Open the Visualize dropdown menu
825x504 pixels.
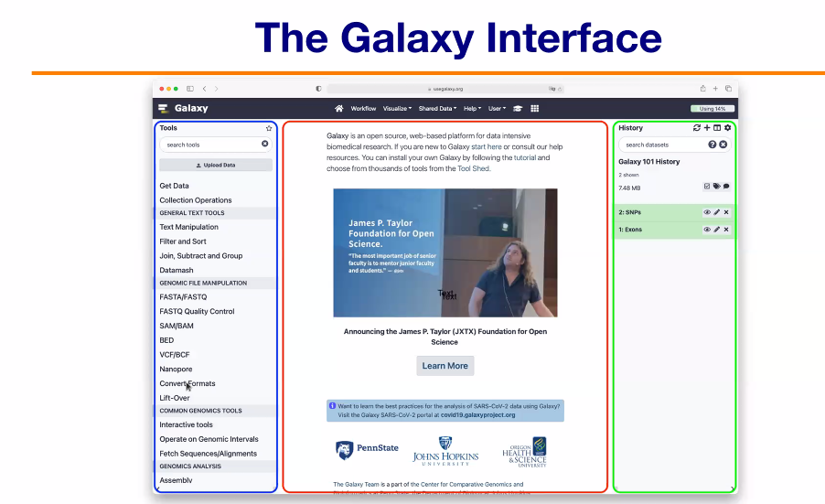[397, 108]
